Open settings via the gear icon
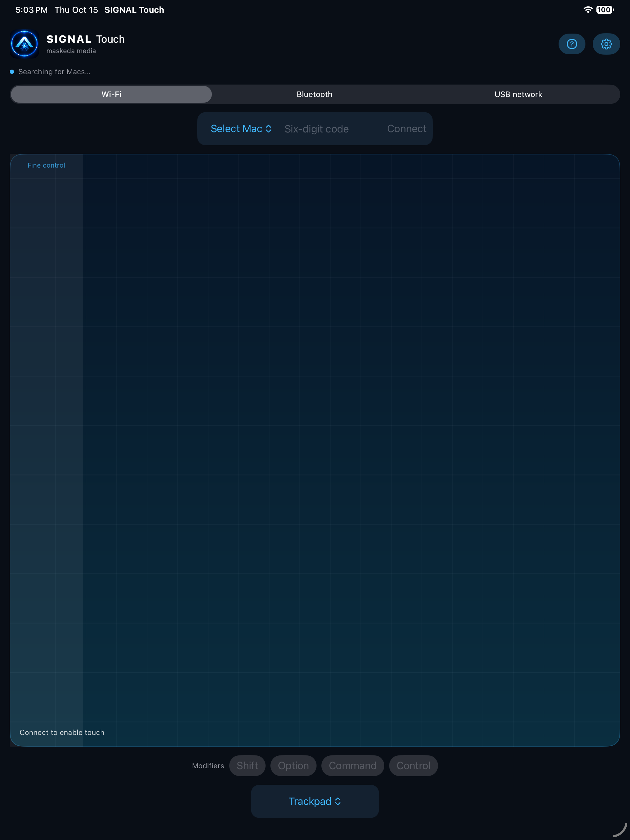This screenshot has height=840, width=630. click(x=606, y=44)
